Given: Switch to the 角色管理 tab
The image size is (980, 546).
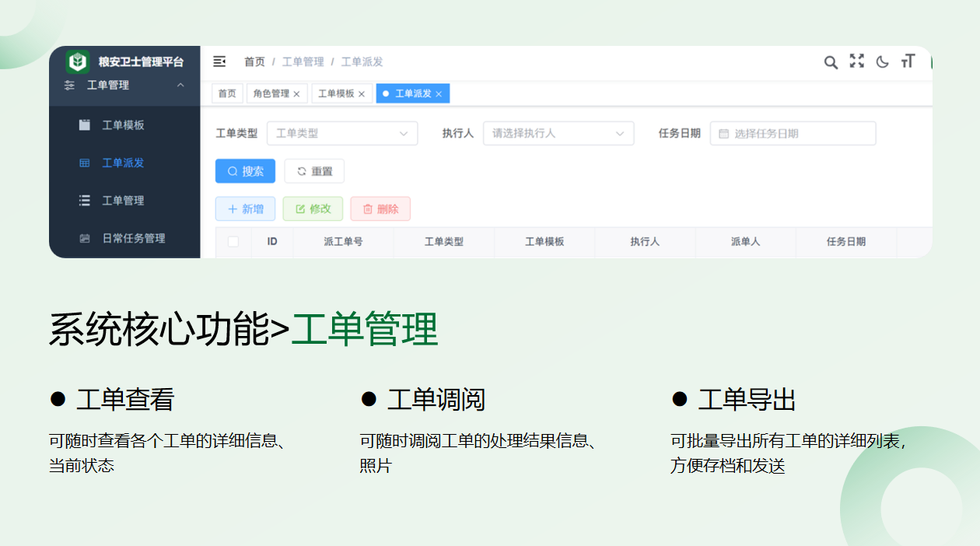Looking at the screenshot, I should point(277,93).
